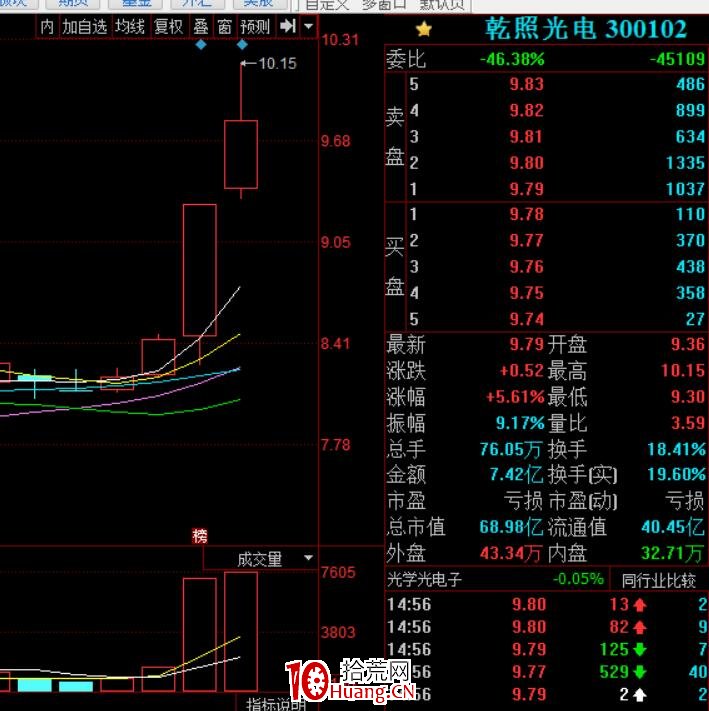The width and height of the screenshot is (709, 711).
Task: Click the jump-to-end arrow icon in chart toolbar
Action: pos(288,26)
